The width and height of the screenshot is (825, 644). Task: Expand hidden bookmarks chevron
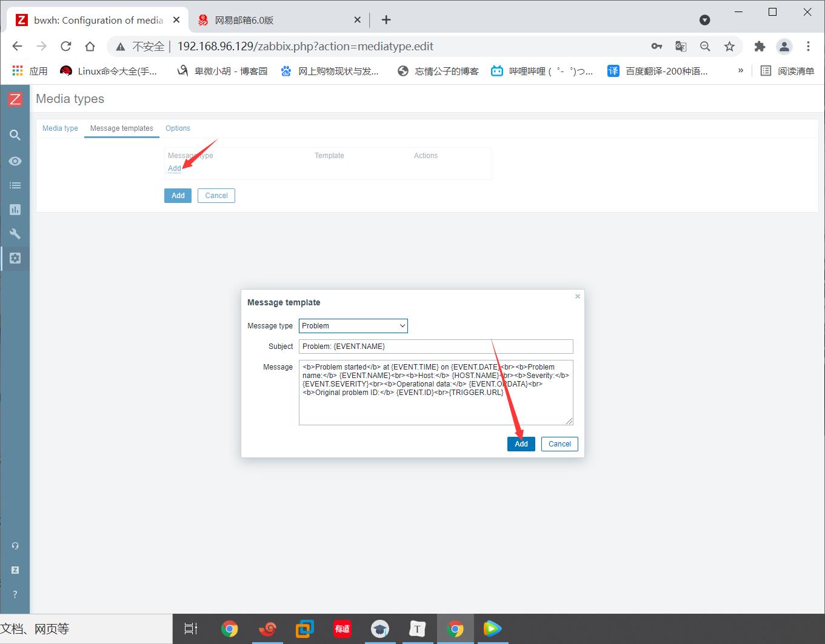pyautogui.click(x=740, y=71)
